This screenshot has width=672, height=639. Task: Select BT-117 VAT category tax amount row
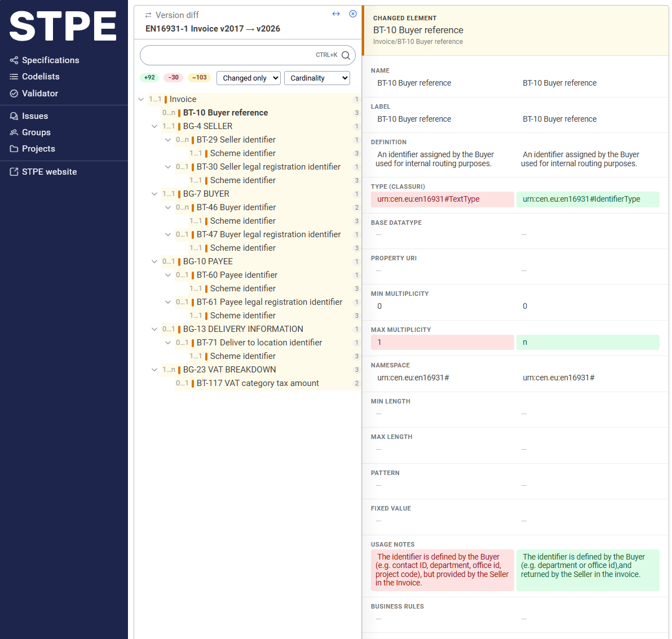coord(268,384)
